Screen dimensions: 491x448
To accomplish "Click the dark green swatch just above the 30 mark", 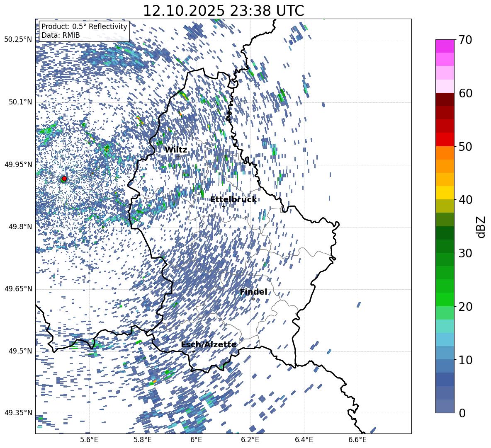I will (445, 246).
